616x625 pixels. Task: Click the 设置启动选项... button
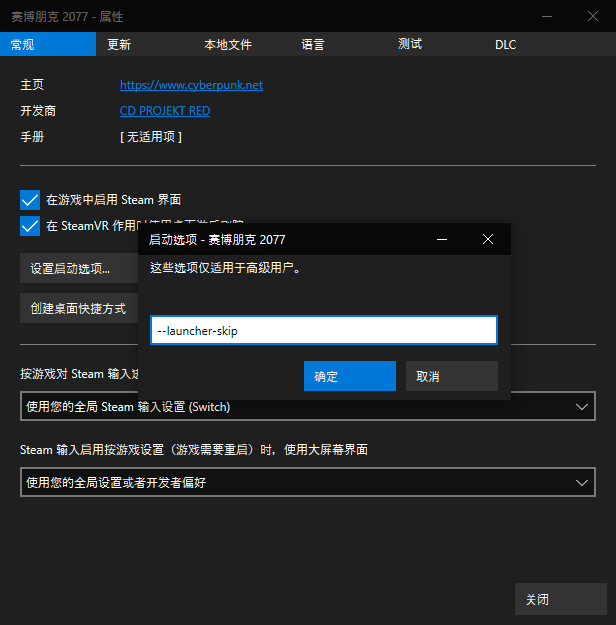click(x=72, y=269)
